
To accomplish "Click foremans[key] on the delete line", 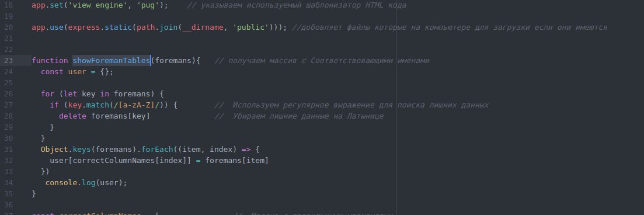I will point(121,116).
